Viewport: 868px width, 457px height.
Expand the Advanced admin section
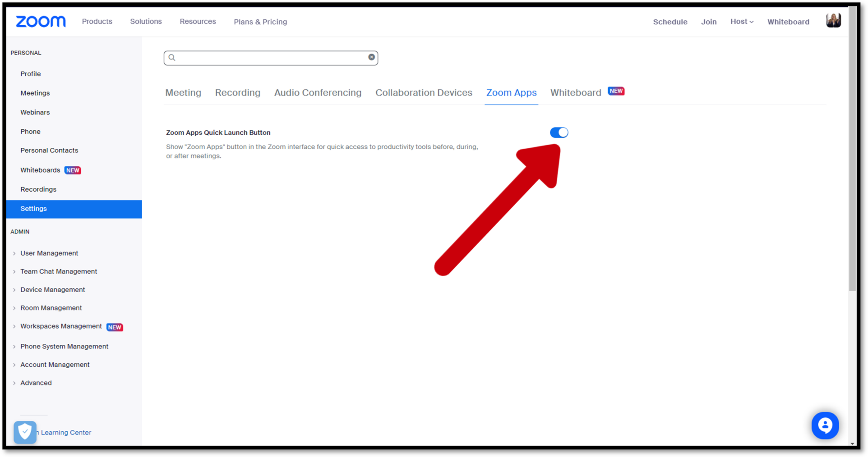tap(36, 383)
